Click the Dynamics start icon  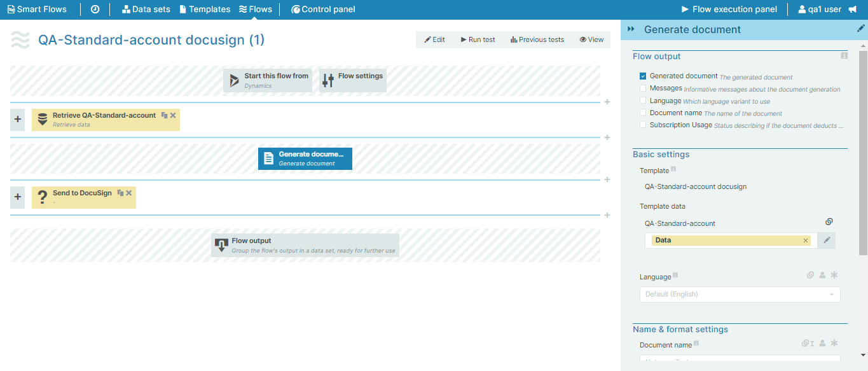point(235,81)
